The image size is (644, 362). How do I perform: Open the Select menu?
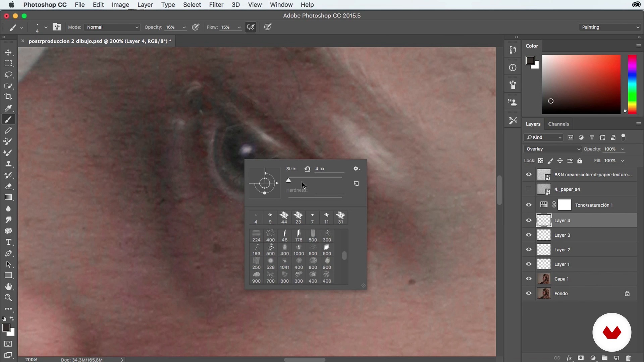(x=192, y=5)
